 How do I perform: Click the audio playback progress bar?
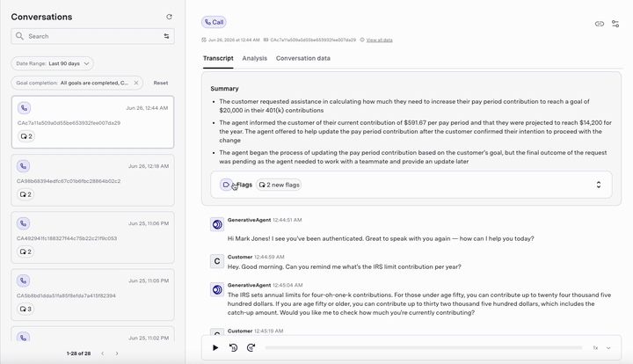[424, 347]
